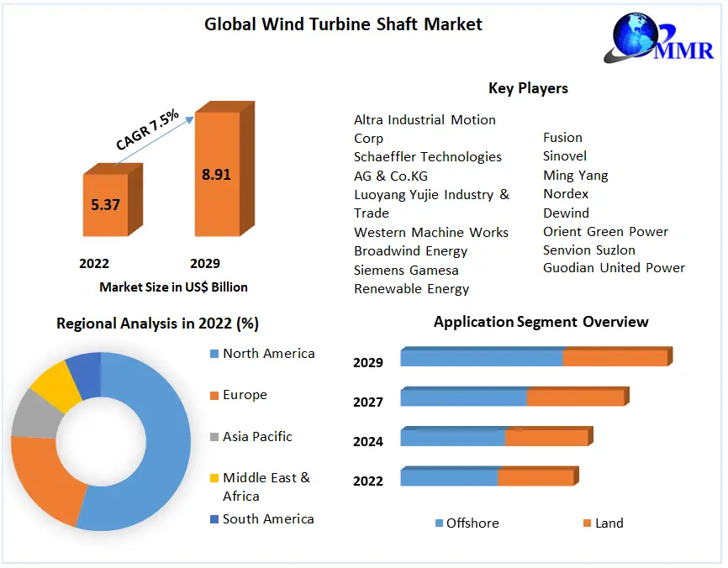Viewport: 728px width, 568px height.
Task: Click the North America legend swatch
Action: point(214,354)
